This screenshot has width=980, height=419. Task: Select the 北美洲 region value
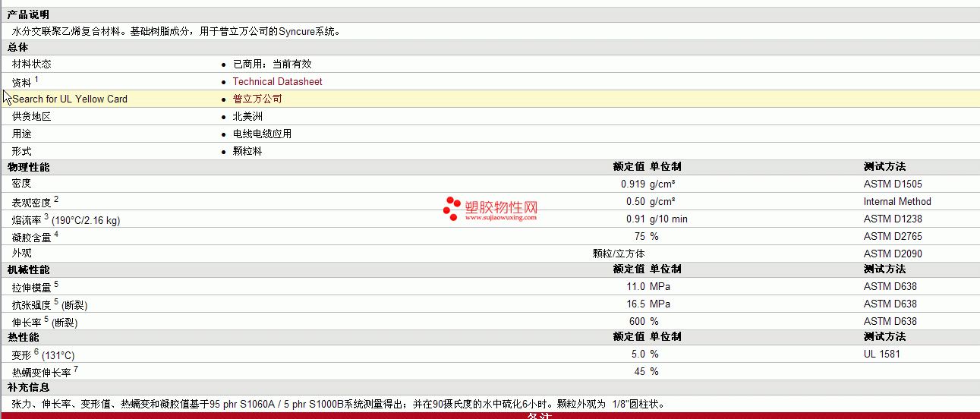click(x=247, y=116)
